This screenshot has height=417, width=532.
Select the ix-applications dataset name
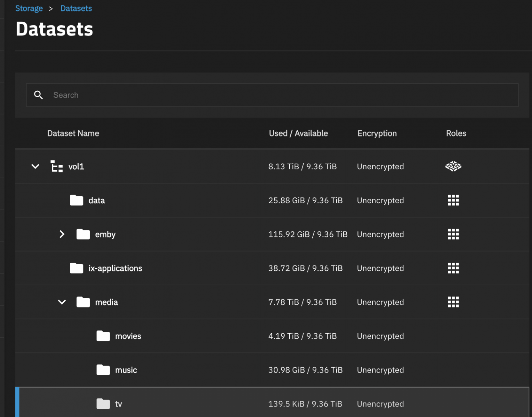pos(115,268)
